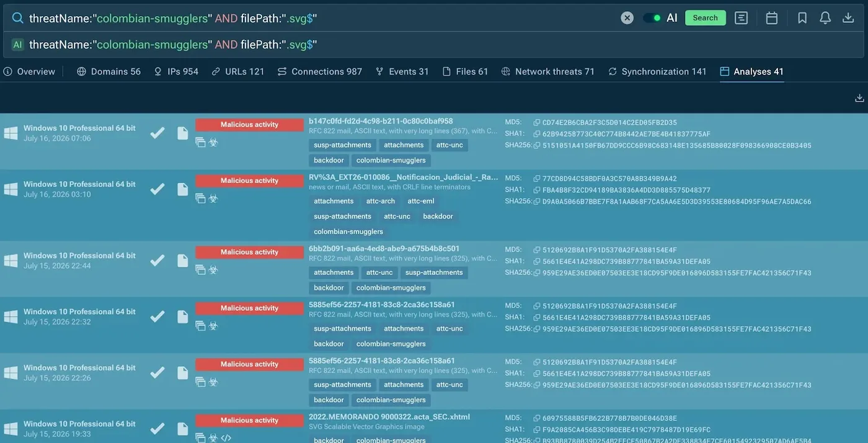The width and height of the screenshot is (868, 443).
Task: Copy MD5 hash 60975588B5FB622B778B7B0DE046D38E
Action: coord(537,418)
